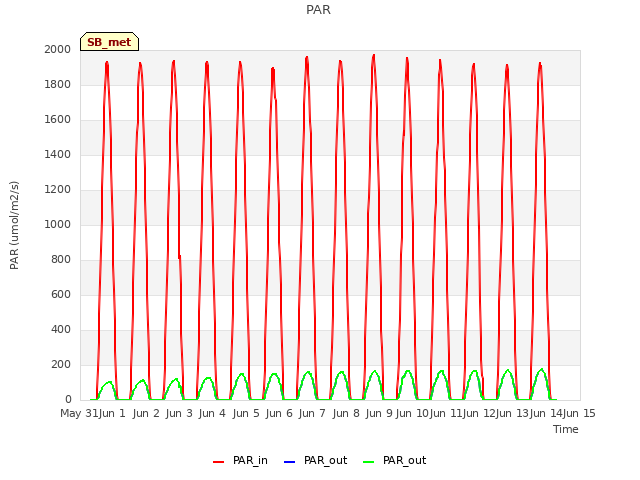Click the Jun 8 x-axis date label

point(346,413)
